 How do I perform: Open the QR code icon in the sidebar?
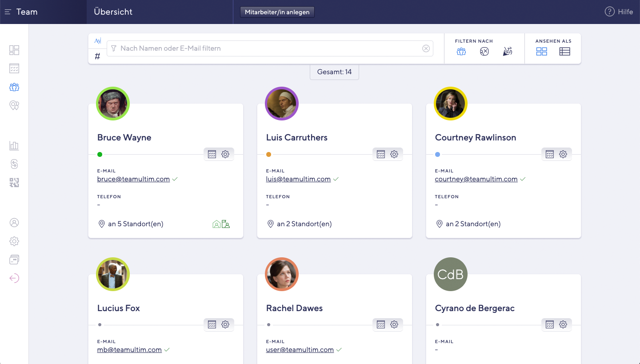coord(14,183)
